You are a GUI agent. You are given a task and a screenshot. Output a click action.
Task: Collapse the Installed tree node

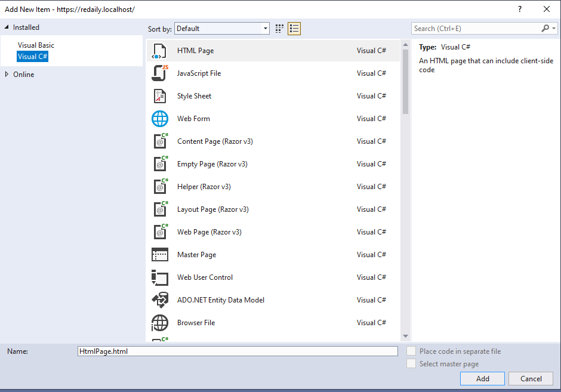click(7, 27)
